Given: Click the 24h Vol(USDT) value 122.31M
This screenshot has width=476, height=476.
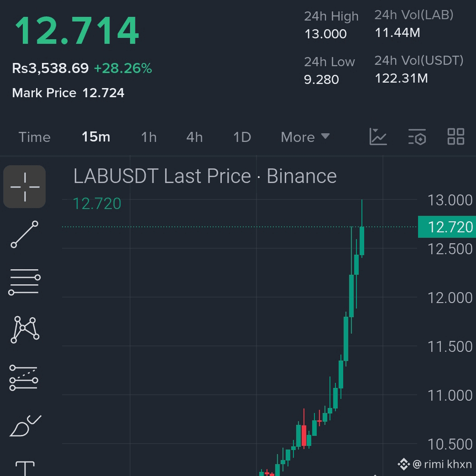Looking at the screenshot, I should (401, 78).
